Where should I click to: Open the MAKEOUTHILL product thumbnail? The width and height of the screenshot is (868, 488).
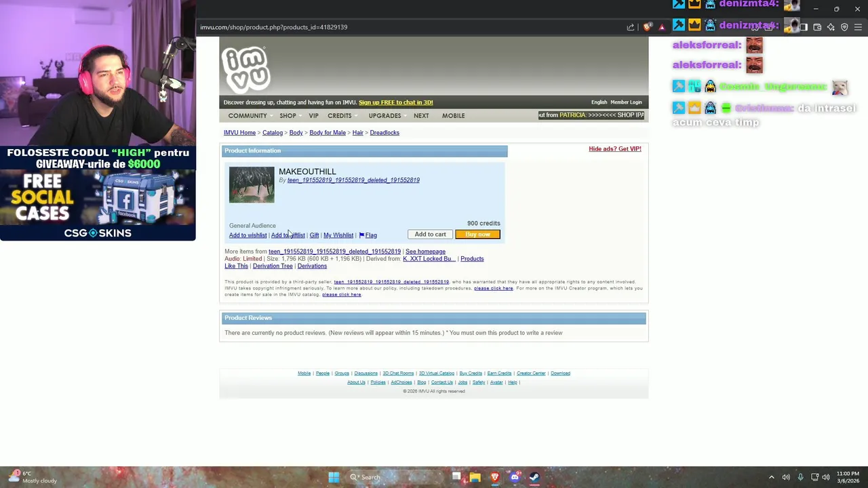pos(252,184)
